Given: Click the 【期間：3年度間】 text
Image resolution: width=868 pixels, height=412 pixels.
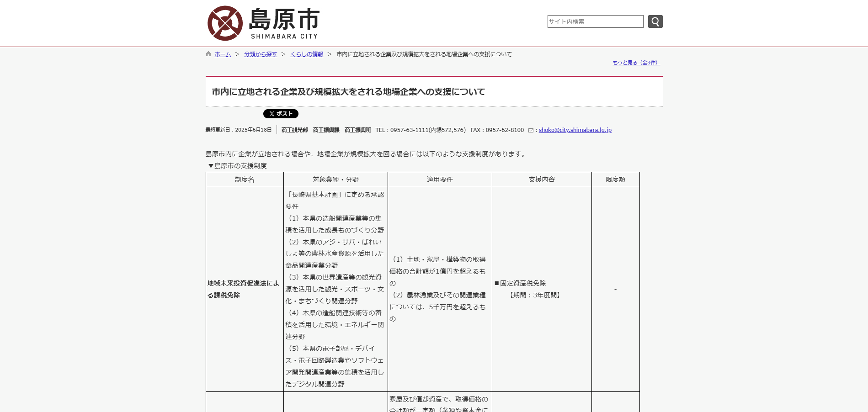Looking at the screenshot, I should pos(534,295).
